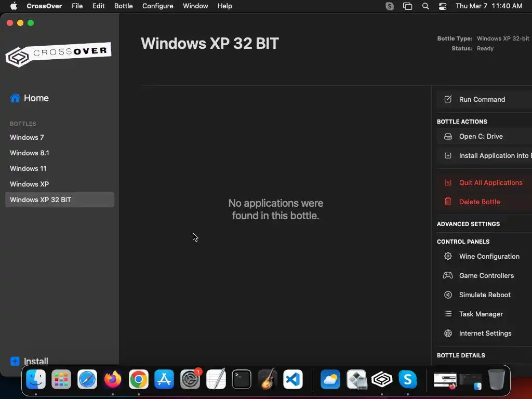Screen dimensions: 532x399
Task: Click the Install label in sidebar
Action: (36, 362)
